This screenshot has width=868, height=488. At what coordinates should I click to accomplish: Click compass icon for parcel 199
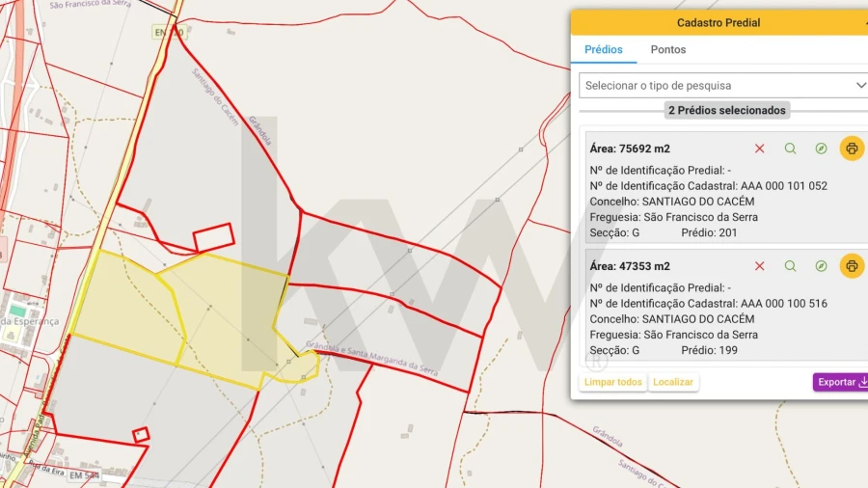click(x=821, y=266)
